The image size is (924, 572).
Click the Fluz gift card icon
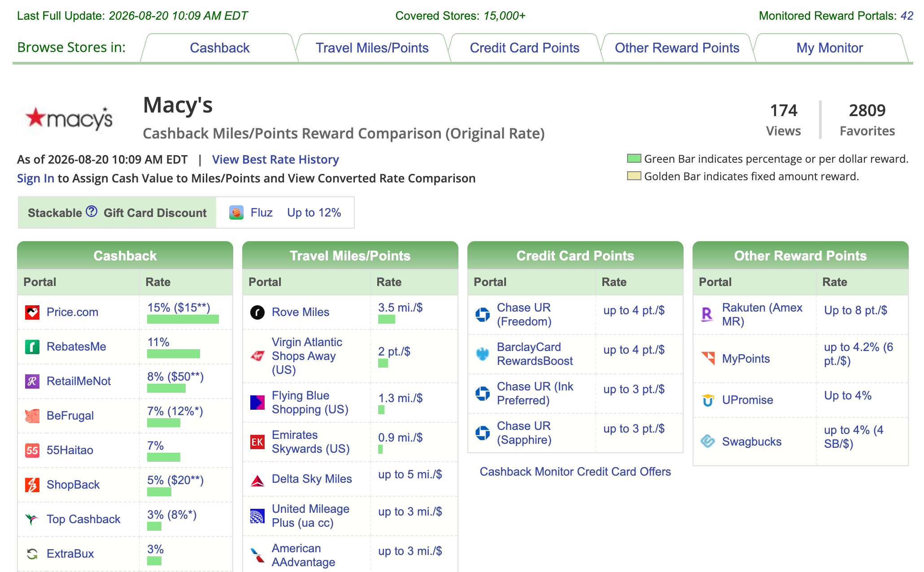[x=236, y=212]
